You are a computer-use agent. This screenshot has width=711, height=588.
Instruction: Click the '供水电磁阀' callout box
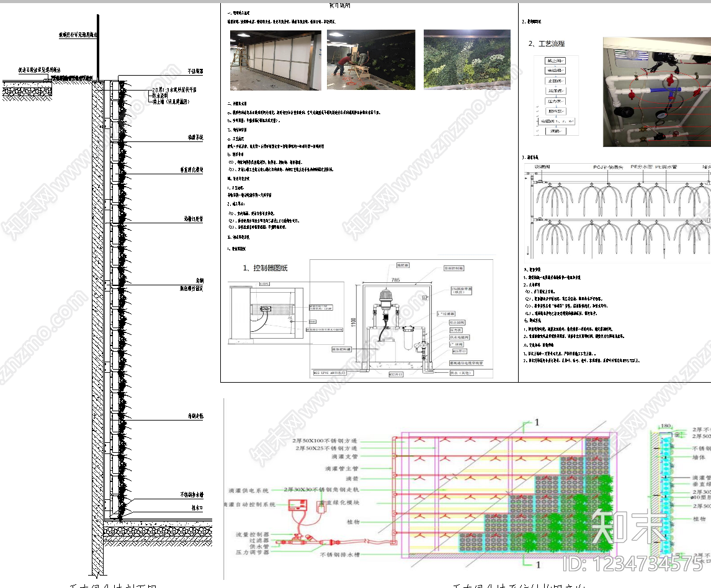click(459, 337)
